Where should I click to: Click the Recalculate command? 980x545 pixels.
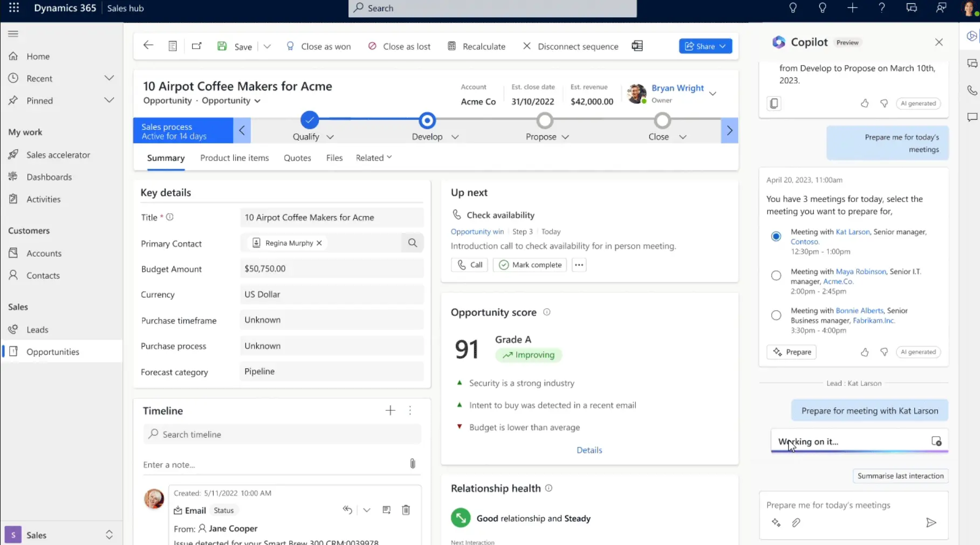477,46
